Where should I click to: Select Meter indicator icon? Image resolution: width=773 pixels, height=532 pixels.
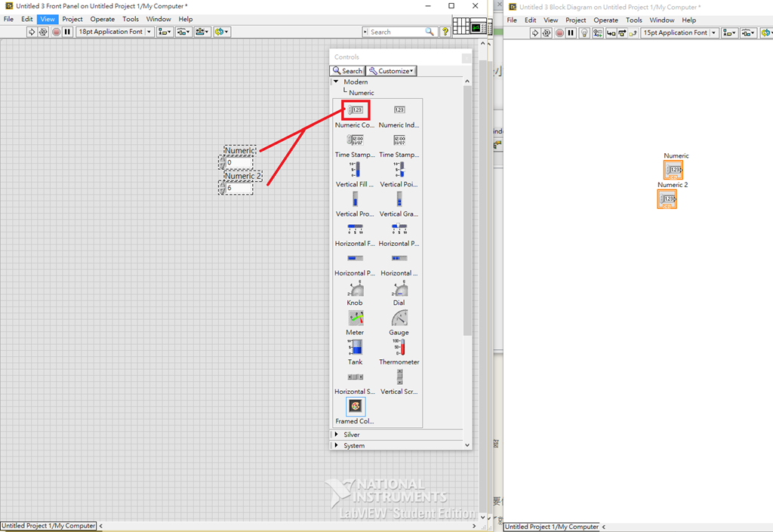(356, 318)
